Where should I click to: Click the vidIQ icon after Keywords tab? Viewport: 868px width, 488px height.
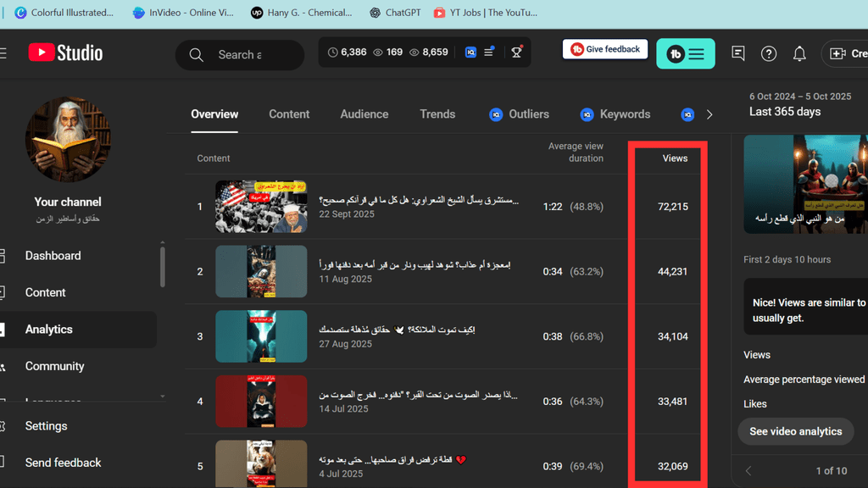687,114
